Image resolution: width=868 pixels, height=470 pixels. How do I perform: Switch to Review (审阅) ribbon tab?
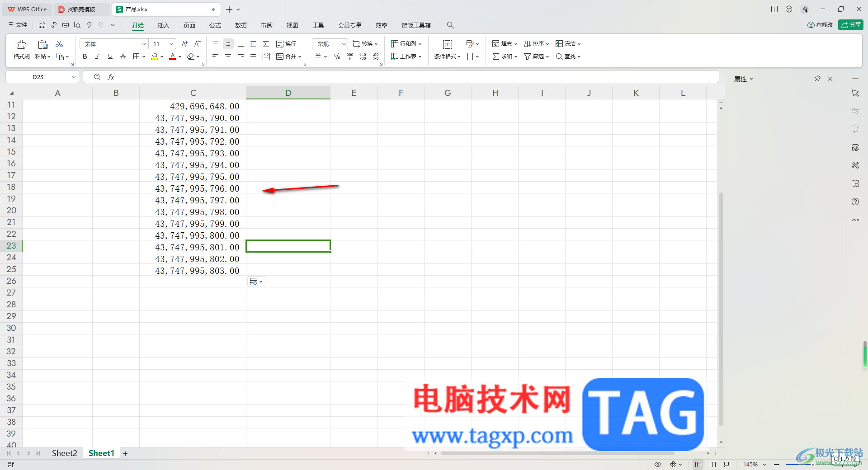267,25
